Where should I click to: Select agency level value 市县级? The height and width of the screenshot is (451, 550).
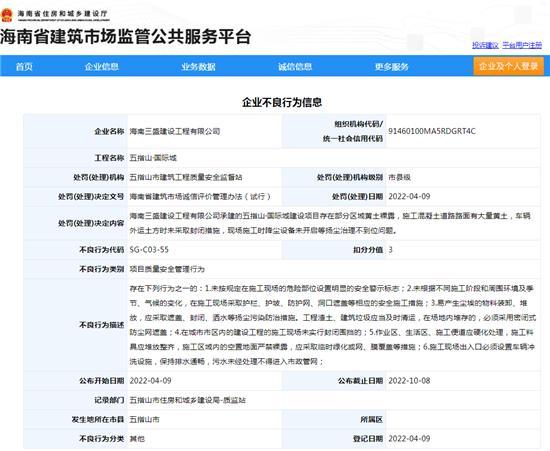pos(400,177)
